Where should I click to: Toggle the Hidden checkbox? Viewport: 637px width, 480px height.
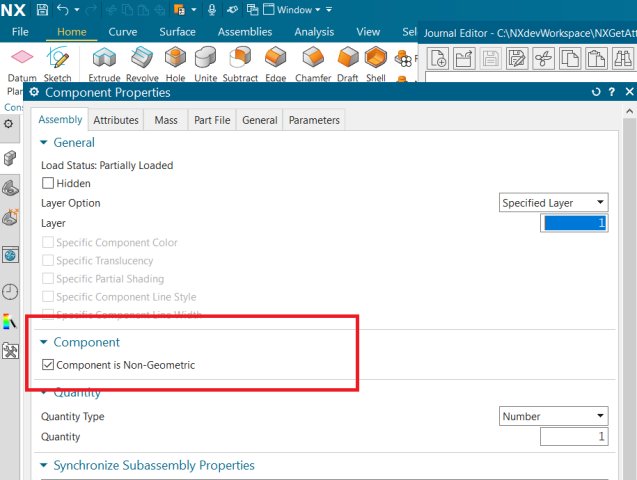48,183
